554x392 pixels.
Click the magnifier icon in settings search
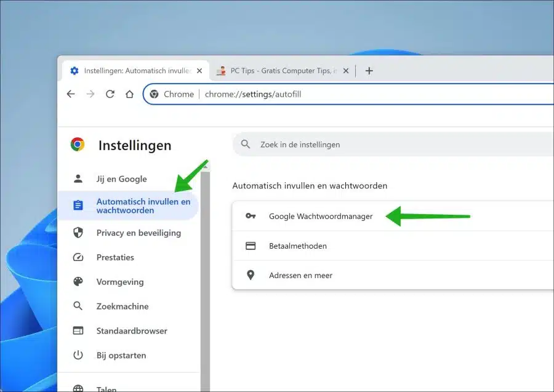click(245, 144)
